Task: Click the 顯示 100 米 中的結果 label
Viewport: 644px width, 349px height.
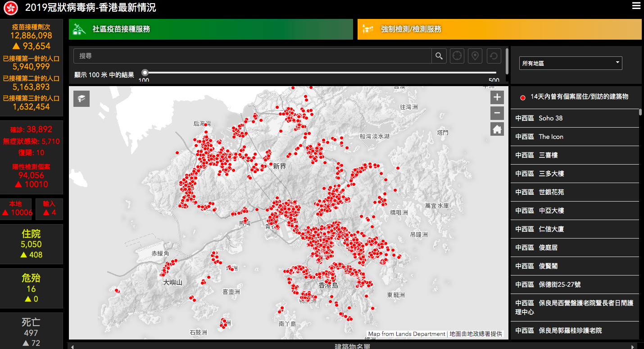Action: [104, 75]
